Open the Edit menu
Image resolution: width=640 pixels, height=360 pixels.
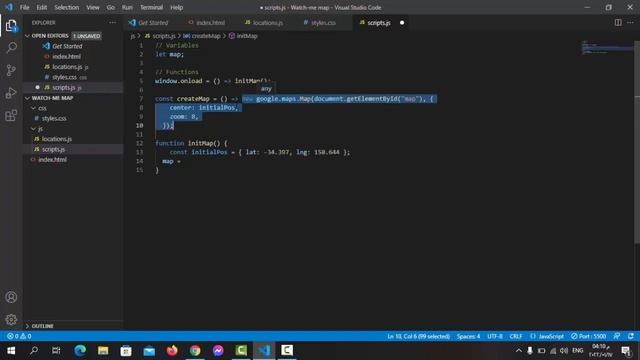click(42, 7)
